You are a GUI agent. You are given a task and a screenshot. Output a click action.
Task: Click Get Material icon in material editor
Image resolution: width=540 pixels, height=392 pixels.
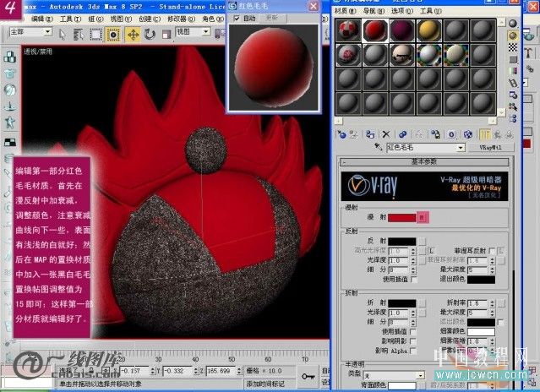[342, 134]
